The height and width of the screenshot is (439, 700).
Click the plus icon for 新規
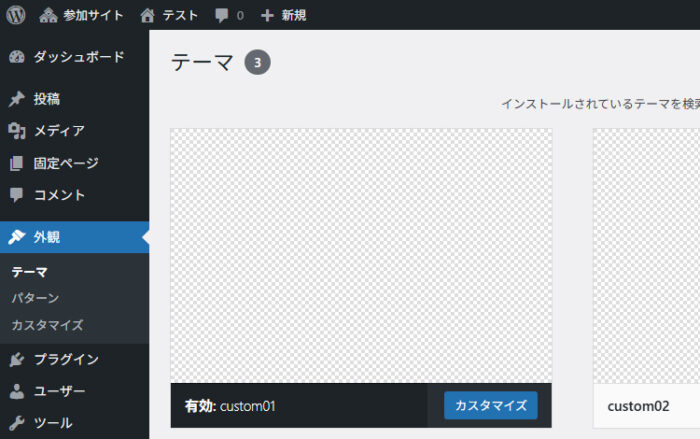pyautogui.click(x=267, y=15)
